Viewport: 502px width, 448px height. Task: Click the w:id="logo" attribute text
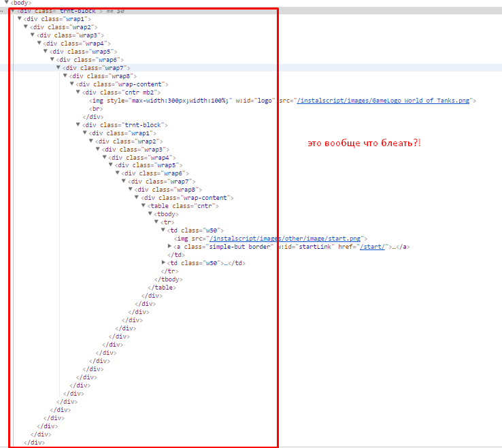[256, 101]
